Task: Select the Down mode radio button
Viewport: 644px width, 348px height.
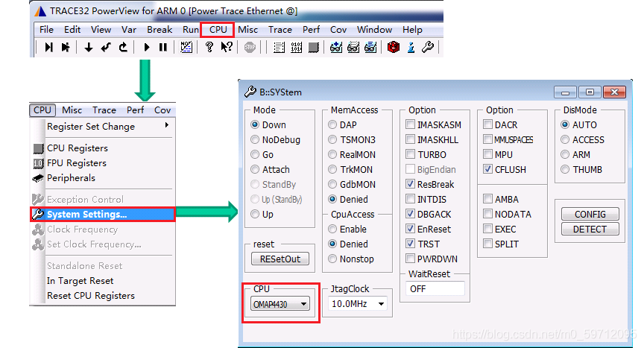Action: pos(255,124)
